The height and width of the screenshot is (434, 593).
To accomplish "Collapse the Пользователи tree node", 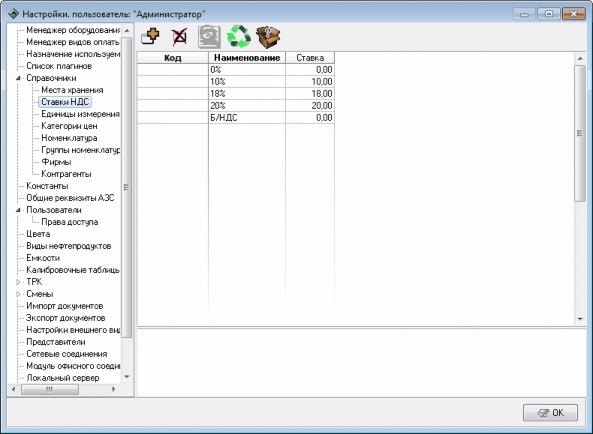I will coord(18,210).
